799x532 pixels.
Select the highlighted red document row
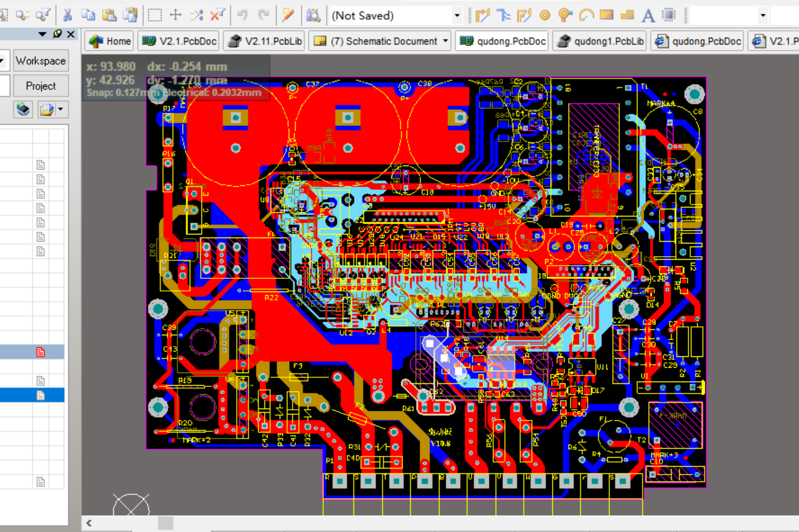(32, 352)
